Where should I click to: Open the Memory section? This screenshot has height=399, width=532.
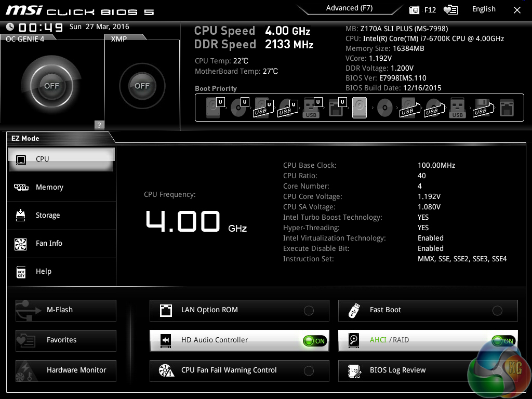click(62, 187)
